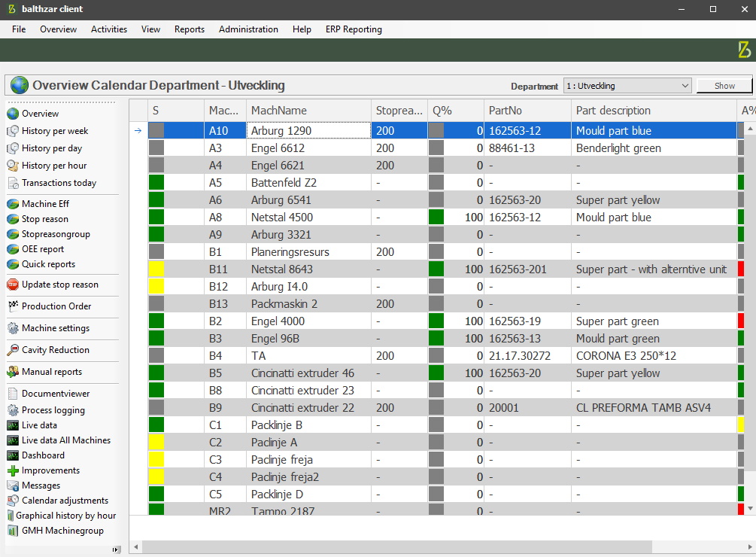Open Messages icon
This screenshot has width=756, height=557.
click(13, 485)
